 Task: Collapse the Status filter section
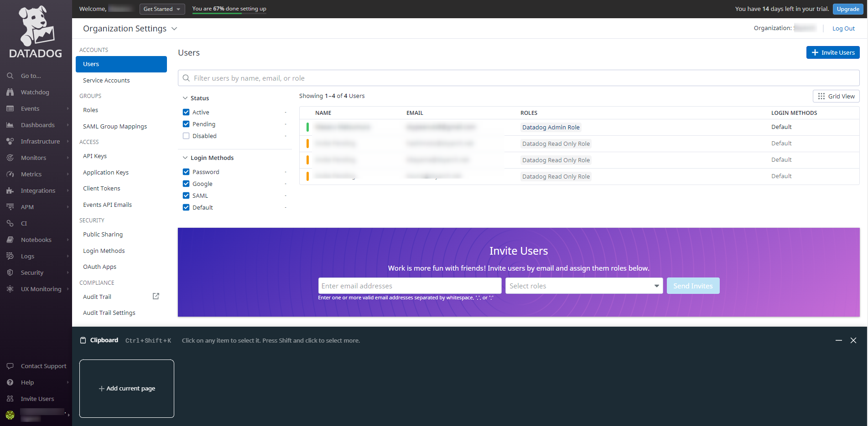click(x=185, y=98)
